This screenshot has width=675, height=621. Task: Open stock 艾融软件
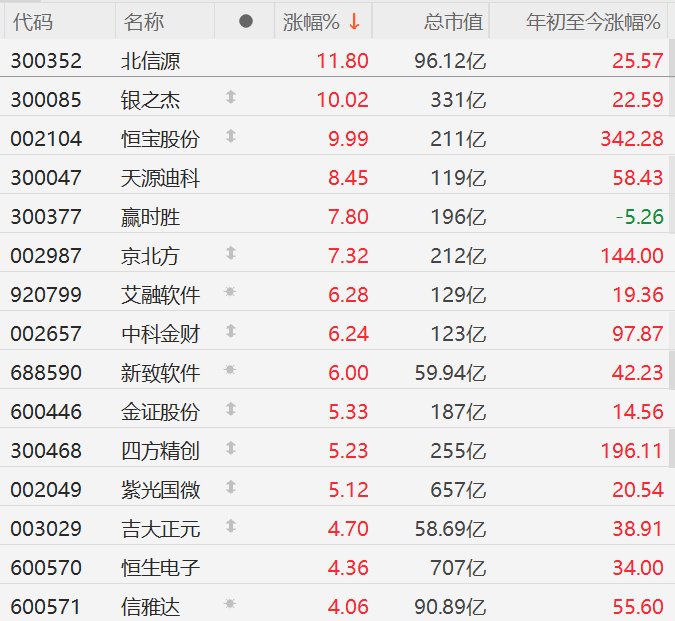(160, 295)
